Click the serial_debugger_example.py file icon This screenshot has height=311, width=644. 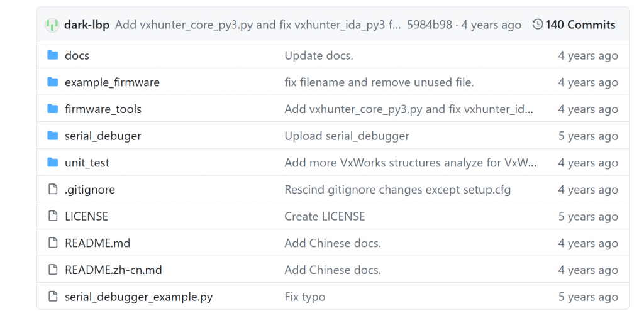point(53,297)
